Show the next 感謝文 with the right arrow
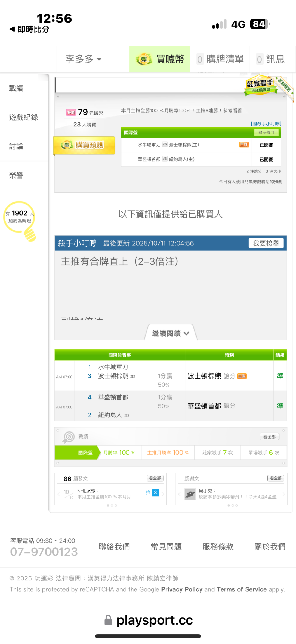296x644 pixels. [284, 494]
